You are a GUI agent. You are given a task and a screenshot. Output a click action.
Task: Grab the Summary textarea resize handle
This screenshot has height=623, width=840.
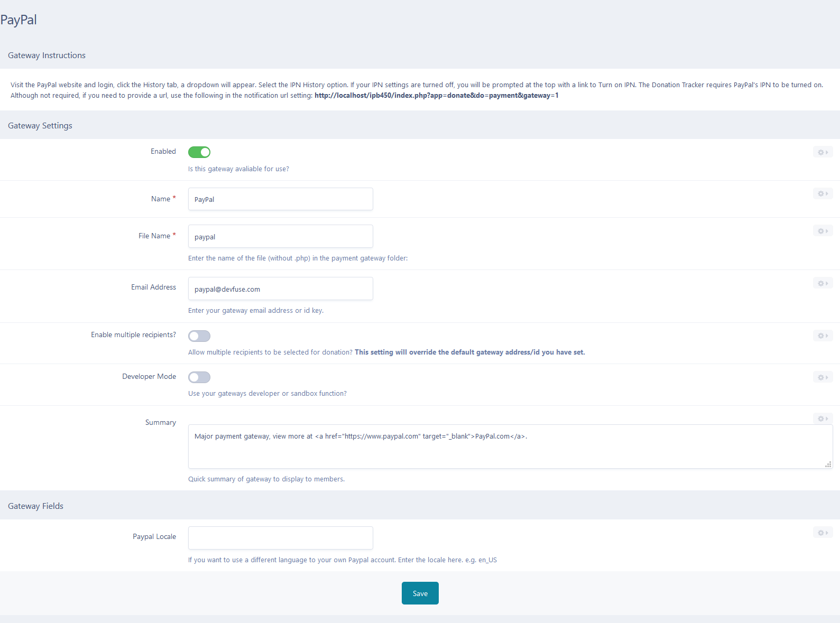tap(828, 464)
